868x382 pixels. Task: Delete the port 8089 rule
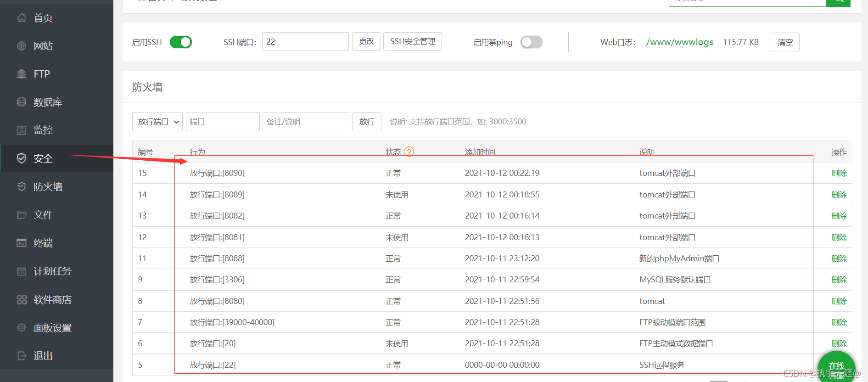coord(839,195)
